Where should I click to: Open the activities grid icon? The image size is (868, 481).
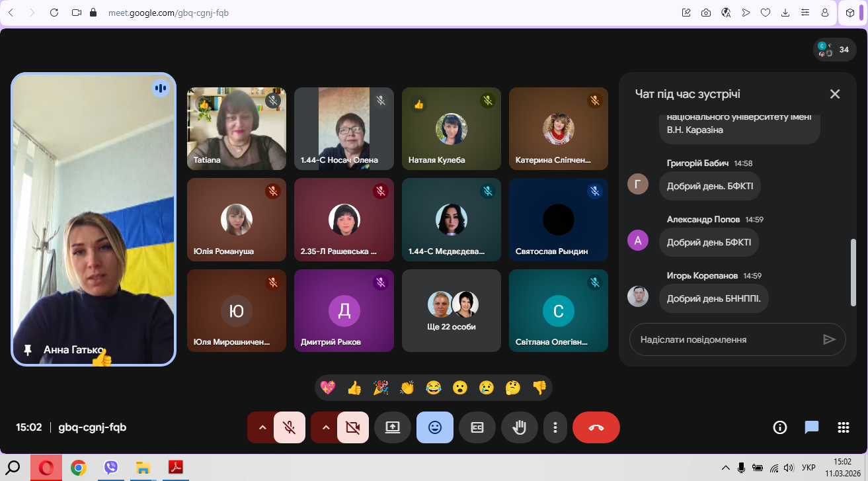843,427
